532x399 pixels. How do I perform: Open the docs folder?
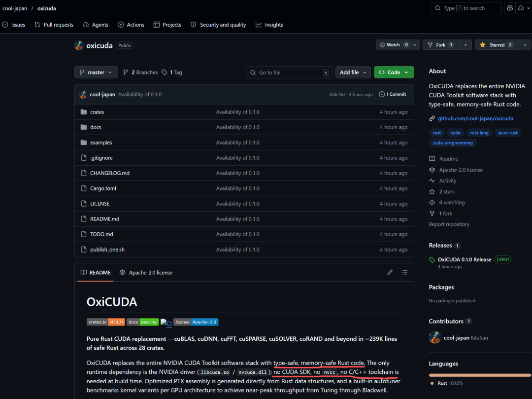[96, 127]
